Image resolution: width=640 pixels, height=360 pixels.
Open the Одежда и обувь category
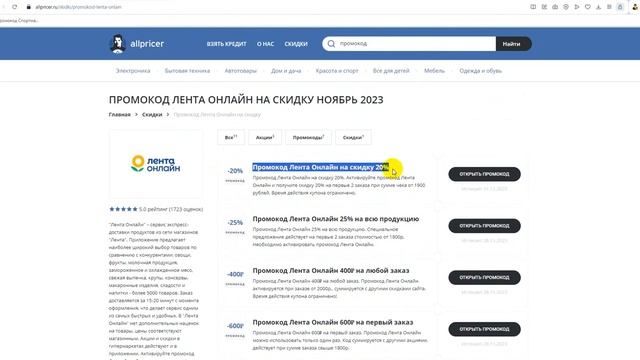[480, 71]
